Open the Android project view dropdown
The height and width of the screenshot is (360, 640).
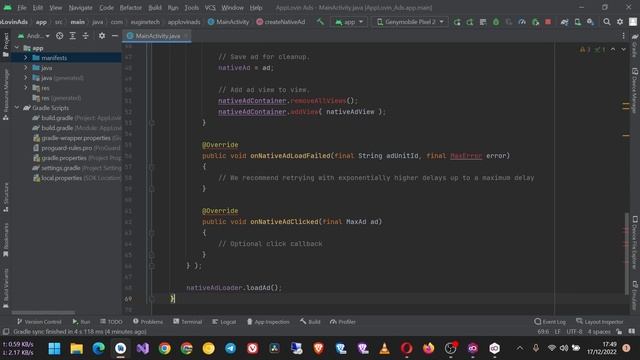(x=34, y=36)
